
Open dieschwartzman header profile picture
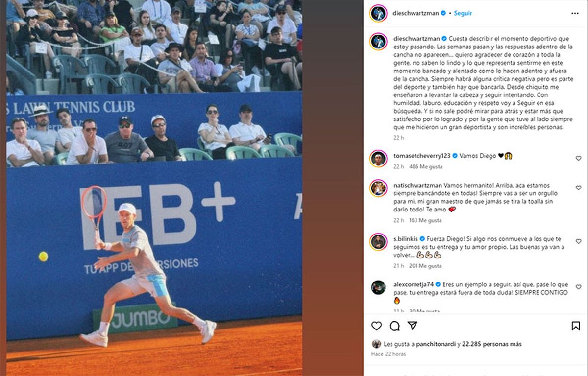(378, 13)
